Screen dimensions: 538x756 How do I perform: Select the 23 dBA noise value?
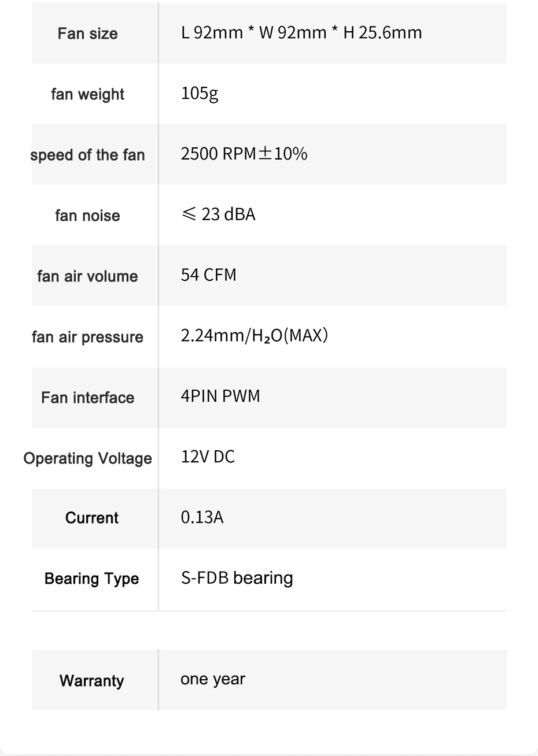pos(218,214)
